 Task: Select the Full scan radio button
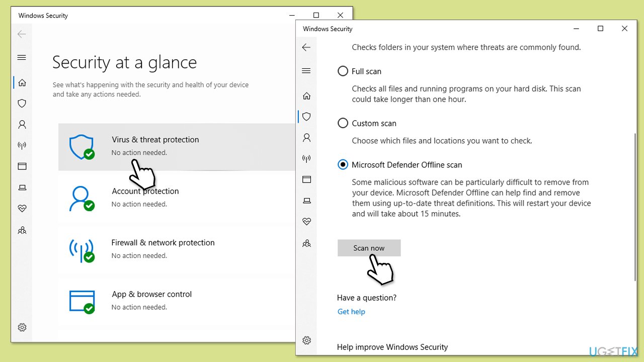pyautogui.click(x=343, y=71)
